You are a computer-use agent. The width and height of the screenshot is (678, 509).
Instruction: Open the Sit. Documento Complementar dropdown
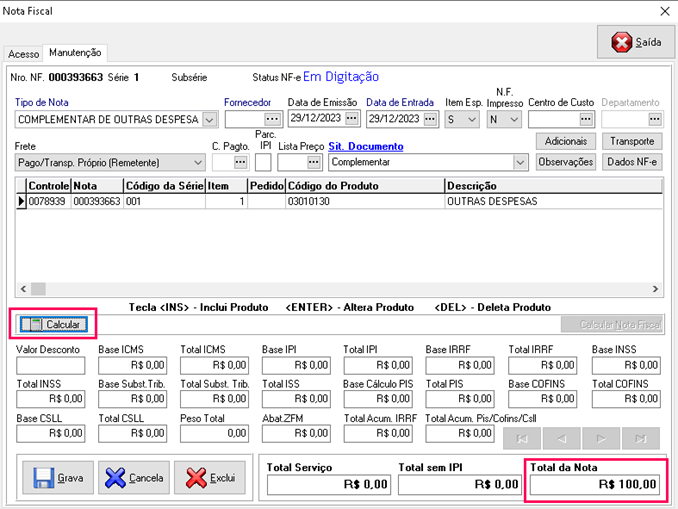tap(519, 162)
